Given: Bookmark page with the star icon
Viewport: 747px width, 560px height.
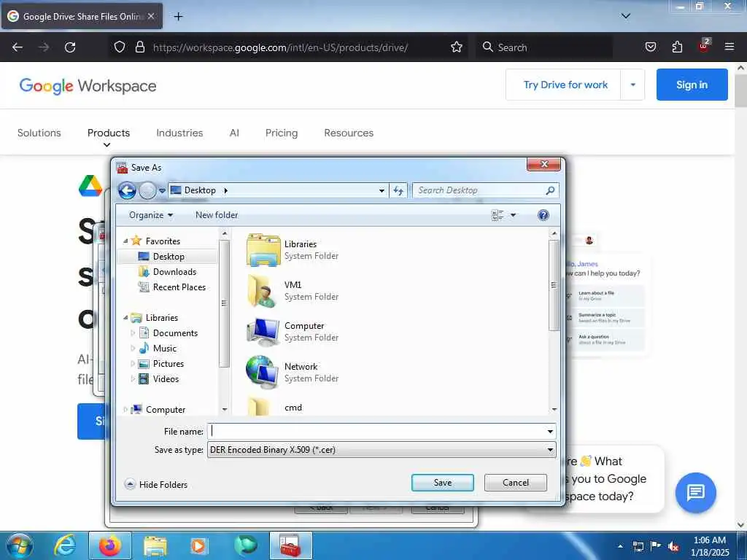Looking at the screenshot, I should 457,47.
